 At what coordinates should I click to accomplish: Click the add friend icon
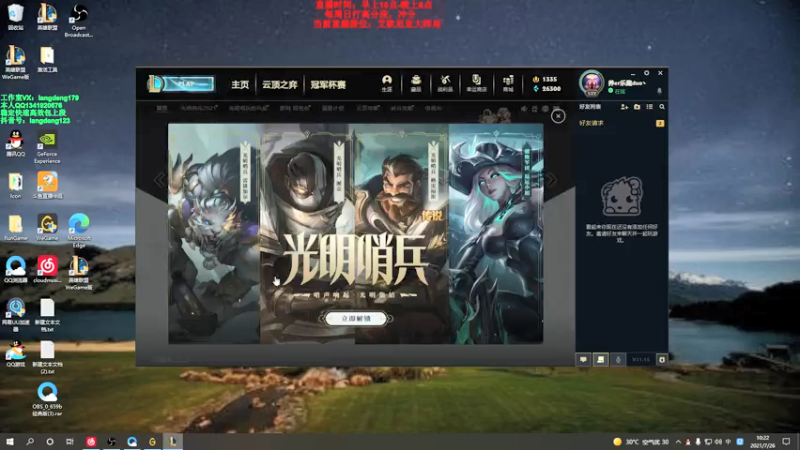click(624, 107)
